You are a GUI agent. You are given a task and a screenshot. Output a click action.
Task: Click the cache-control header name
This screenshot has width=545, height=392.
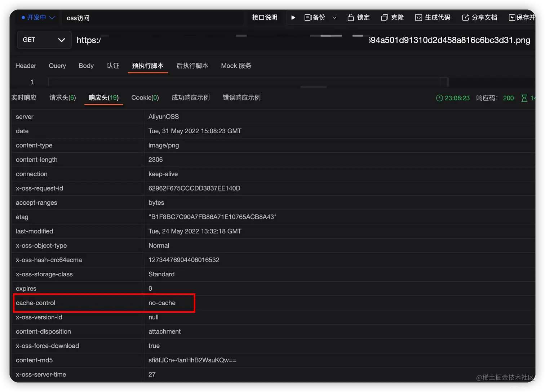pos(36,303)
